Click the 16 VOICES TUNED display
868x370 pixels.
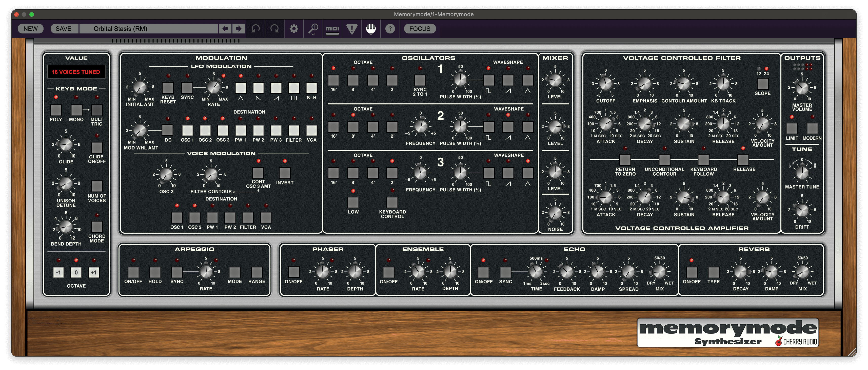click(x=76, y=72)
